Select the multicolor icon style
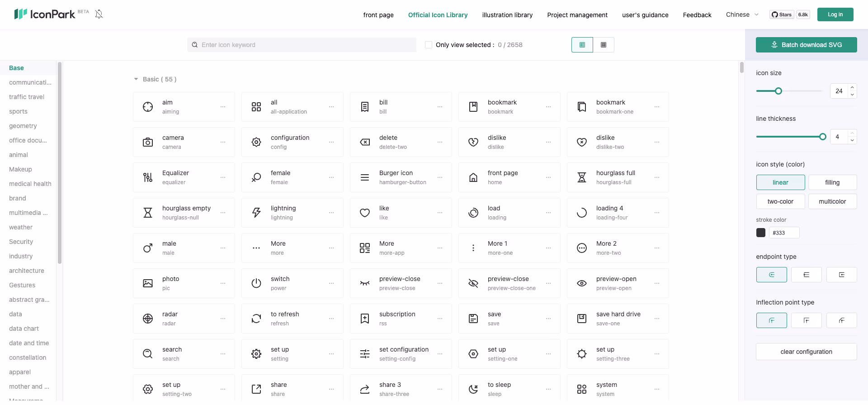Image resolution: width=868 pixels, height=405 pixels. [832, 201]
